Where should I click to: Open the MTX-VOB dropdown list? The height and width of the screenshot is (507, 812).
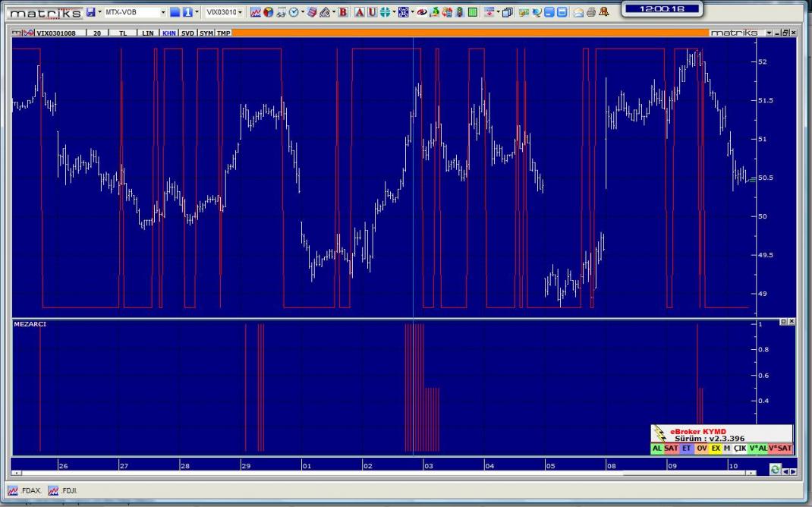[162, 12]
